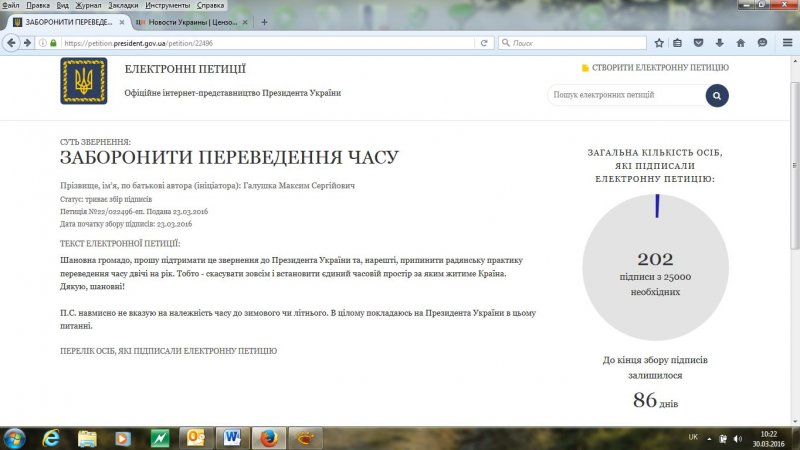
Task: Click author name Галушка Максим Сергійович
Action: (299, 186)
